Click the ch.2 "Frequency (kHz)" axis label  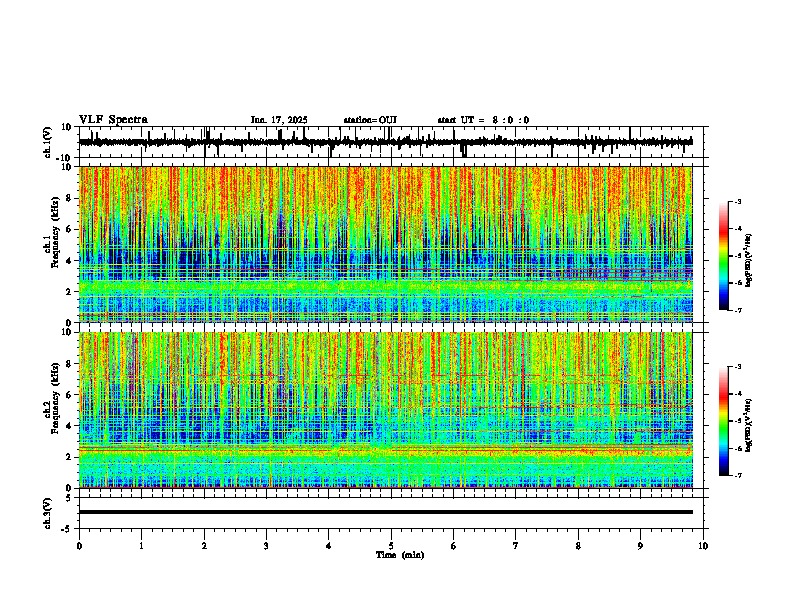coord(55,398)
